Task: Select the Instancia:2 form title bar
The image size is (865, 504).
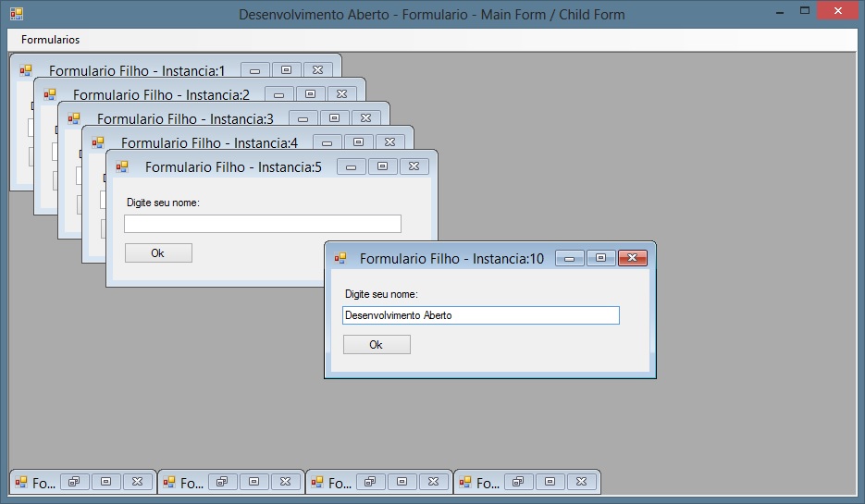Action: [x=161, y=95]
